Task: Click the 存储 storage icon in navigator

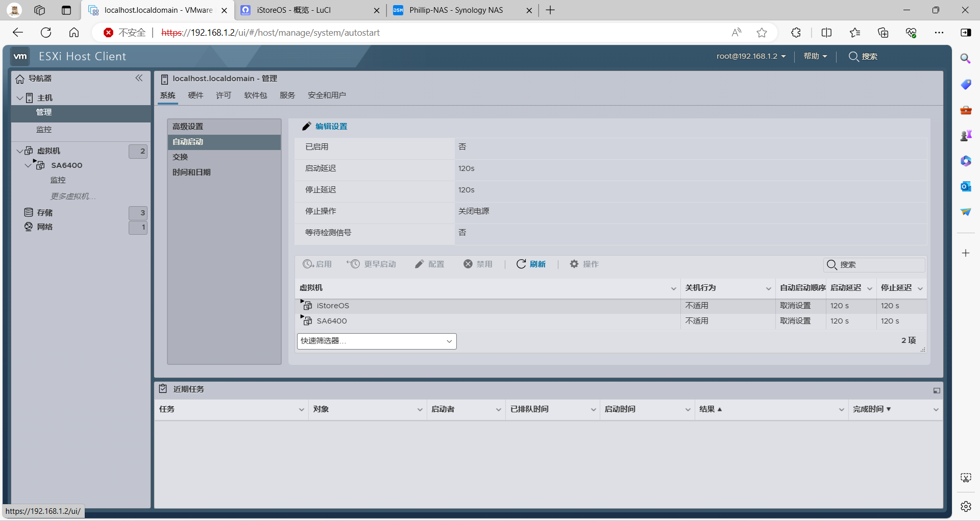Action: pos(29,212)
